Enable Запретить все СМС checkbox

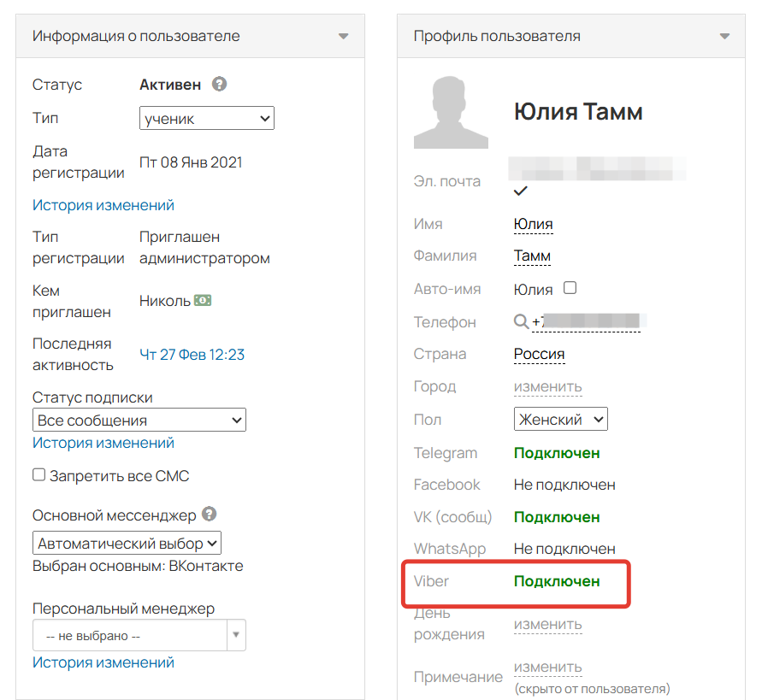(39, 475)
